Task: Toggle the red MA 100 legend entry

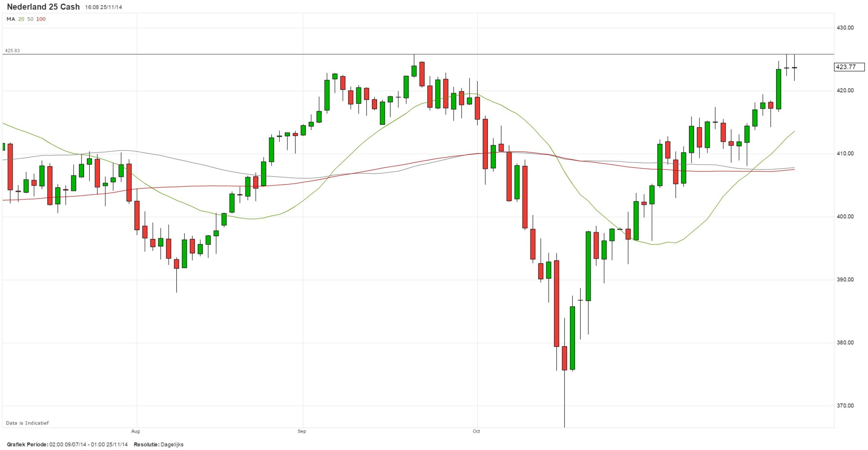Action: tap(41, 19)
